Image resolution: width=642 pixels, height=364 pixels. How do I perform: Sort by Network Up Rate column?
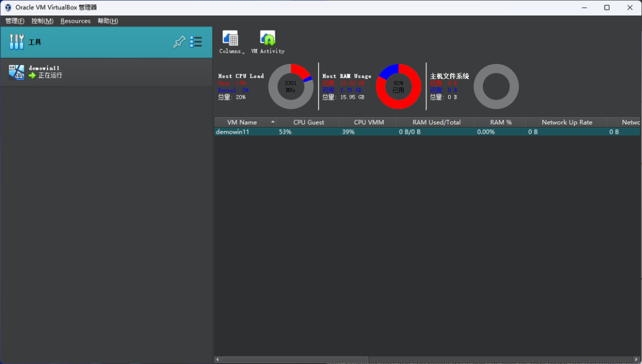(x=567, y=122)
